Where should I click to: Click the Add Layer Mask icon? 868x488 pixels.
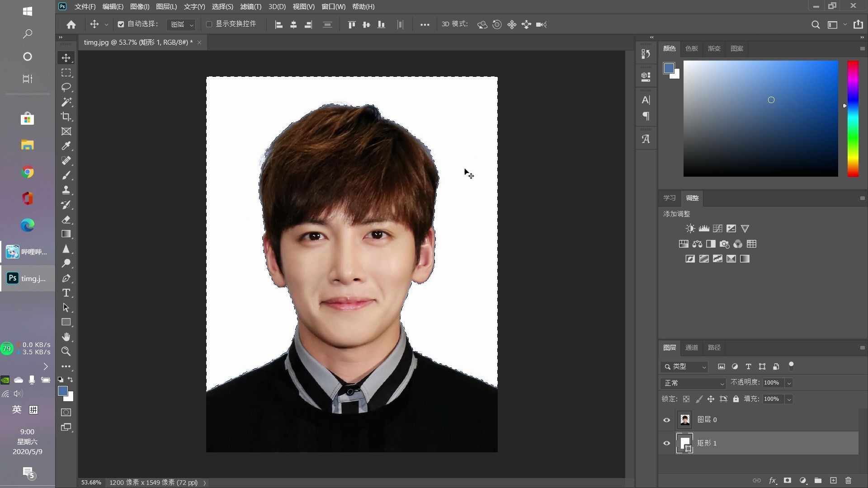point(788,481)
